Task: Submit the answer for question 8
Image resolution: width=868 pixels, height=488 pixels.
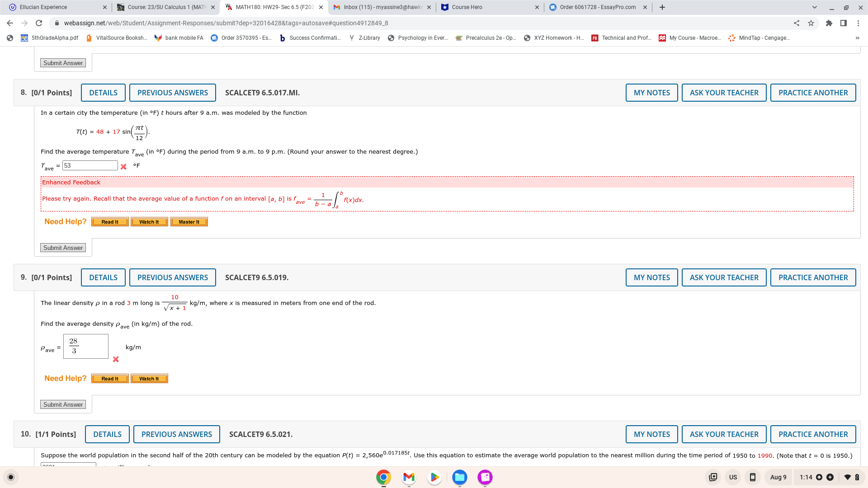Action: click(x=63, y=248)
